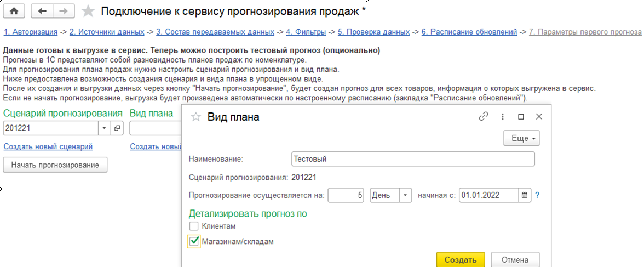The width and height of the screenshot is (644, 272).
Task: Click the Наименование text field
Action: (x=413, y=159)
